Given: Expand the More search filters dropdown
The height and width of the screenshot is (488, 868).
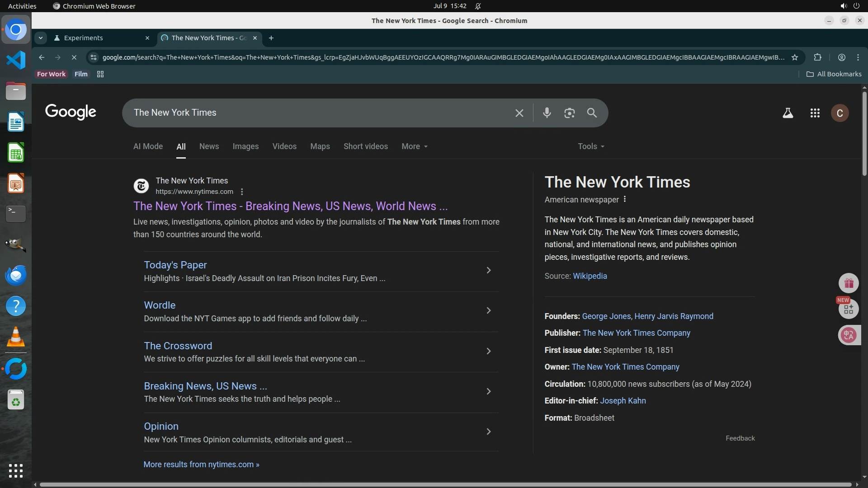Looking at the screenshot, I should coord(414,146).
